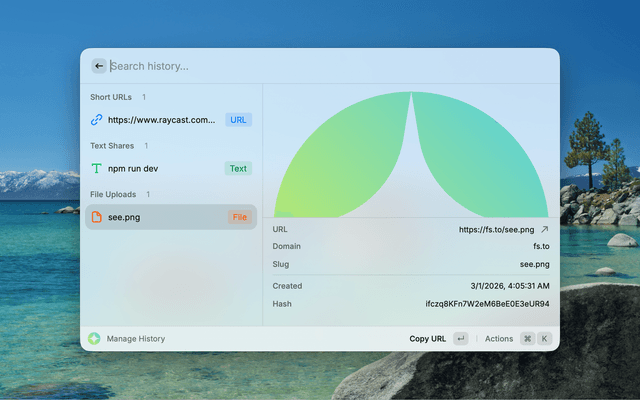This screenshot has height=400, width=640.
Task: Open the Actions menu
Action: pyautogui.click(x=498, y=339)
